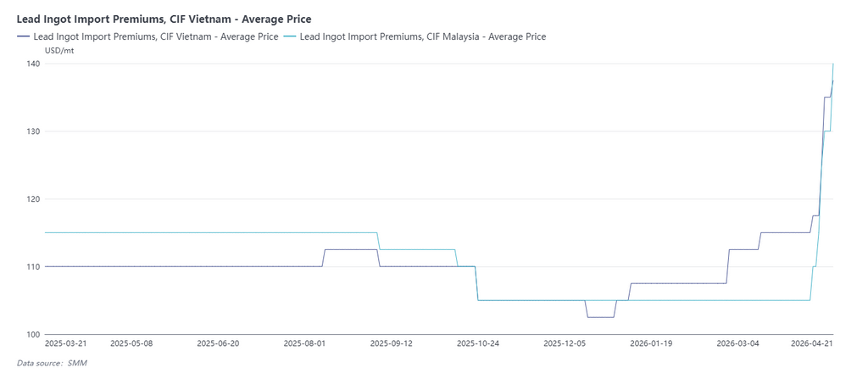This screenshot has width=868, height=379.
Task: Click the 2025-06-20 date axis label
Action: 218,344
